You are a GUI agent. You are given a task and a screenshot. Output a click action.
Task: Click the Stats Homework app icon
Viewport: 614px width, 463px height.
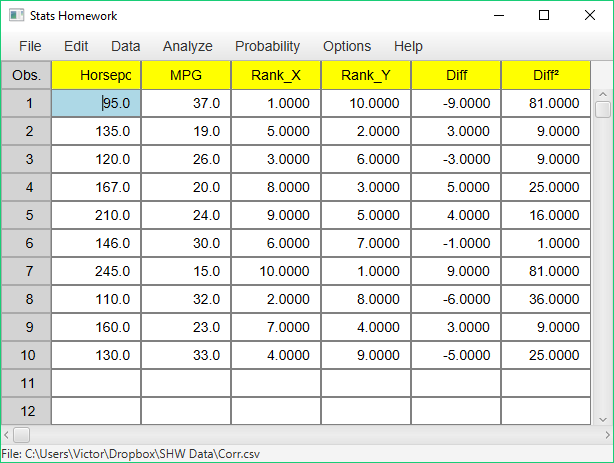coord(16,16)
